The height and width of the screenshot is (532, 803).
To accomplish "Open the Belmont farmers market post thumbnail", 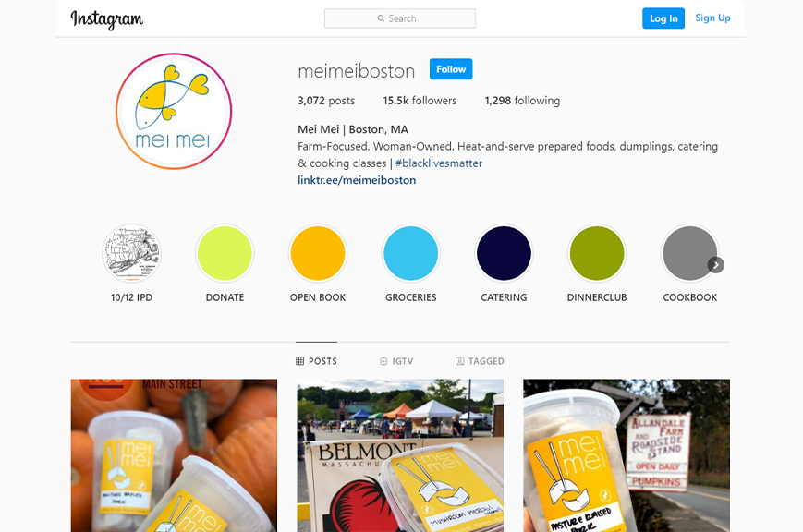I will tap(400, 455).
